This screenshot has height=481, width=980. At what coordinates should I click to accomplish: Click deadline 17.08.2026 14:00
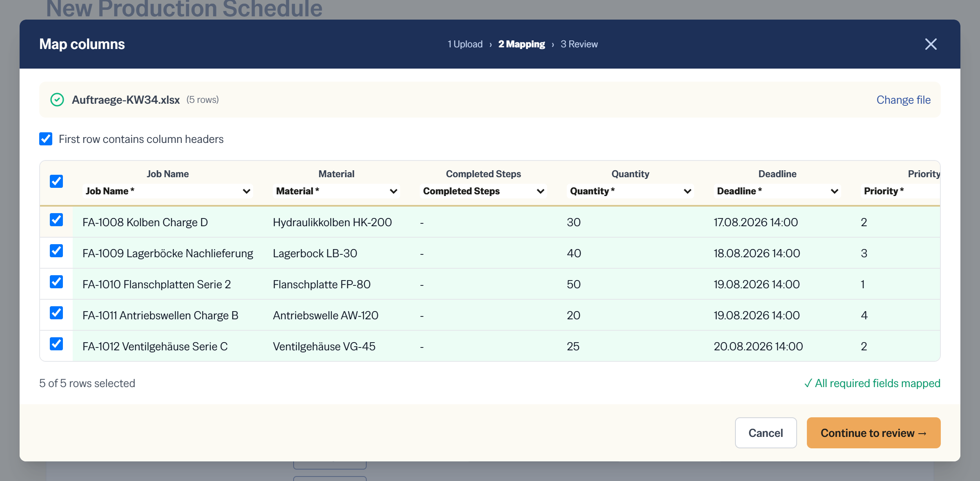[x=756, y=222]
